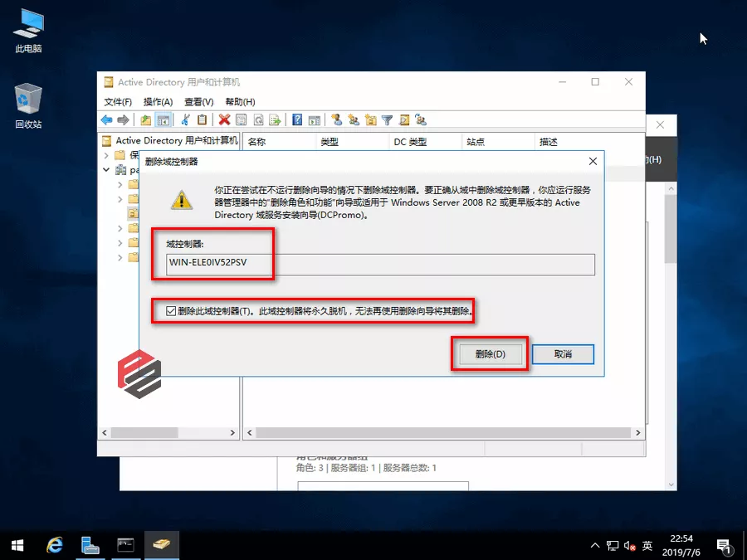Screen dimensions: 747x560
Task: Open Server Manager from the taskbar
Action: click(90, 545)
